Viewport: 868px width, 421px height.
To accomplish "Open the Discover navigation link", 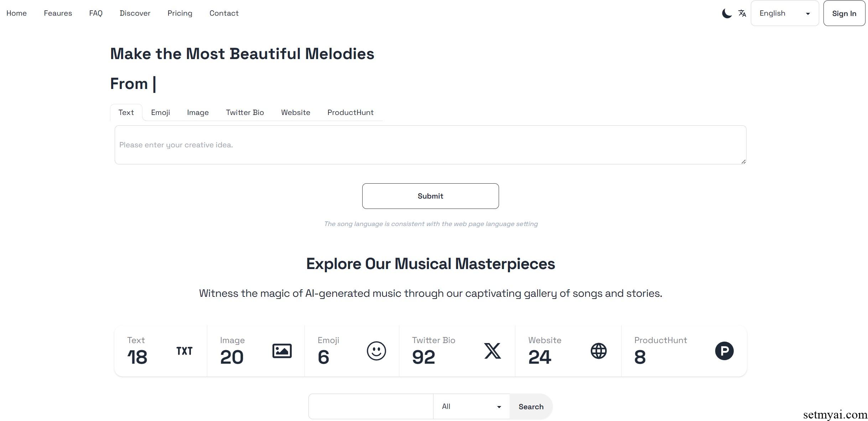I will pos(135,13).
